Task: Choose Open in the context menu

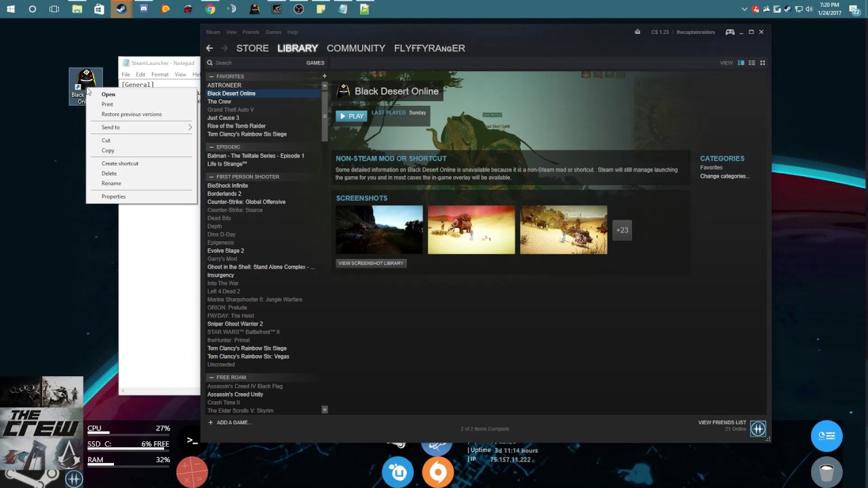Action: [x=141, y=94]
